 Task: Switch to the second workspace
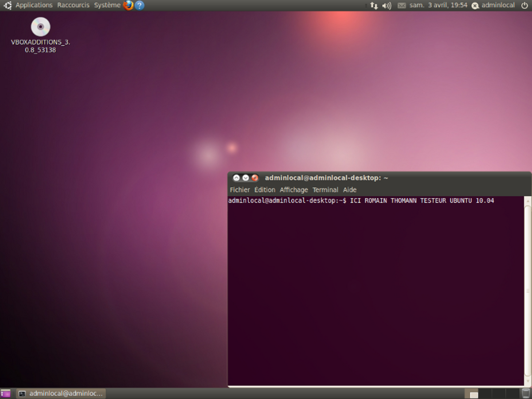[x=486, y=393]
